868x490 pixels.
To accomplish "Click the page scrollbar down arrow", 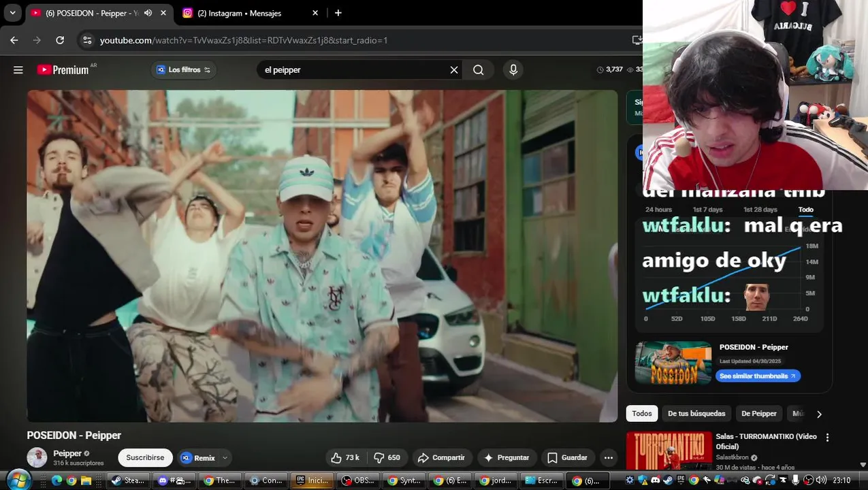I will (863, 465).
